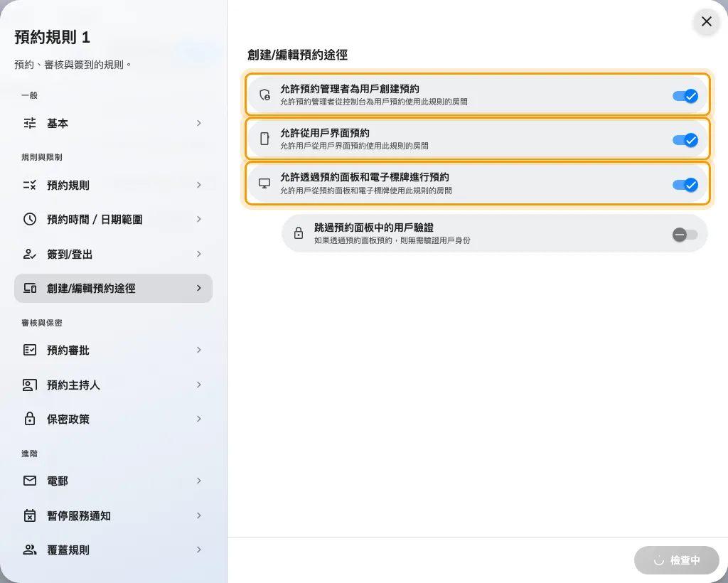Click the host person icon beside 預約主持人
Image resolution: width=728 pixels, height=583 pixels.
tap(30, 385)
